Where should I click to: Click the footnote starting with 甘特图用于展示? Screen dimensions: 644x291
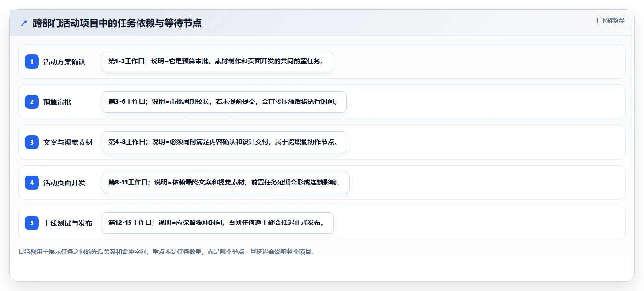[166, 252]
